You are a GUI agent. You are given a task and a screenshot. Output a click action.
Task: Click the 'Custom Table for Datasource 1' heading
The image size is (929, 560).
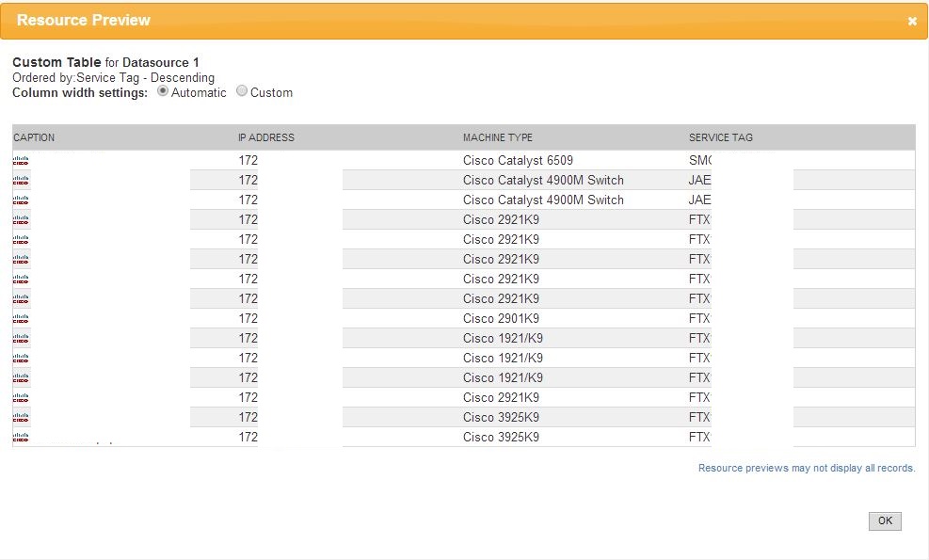105,62
